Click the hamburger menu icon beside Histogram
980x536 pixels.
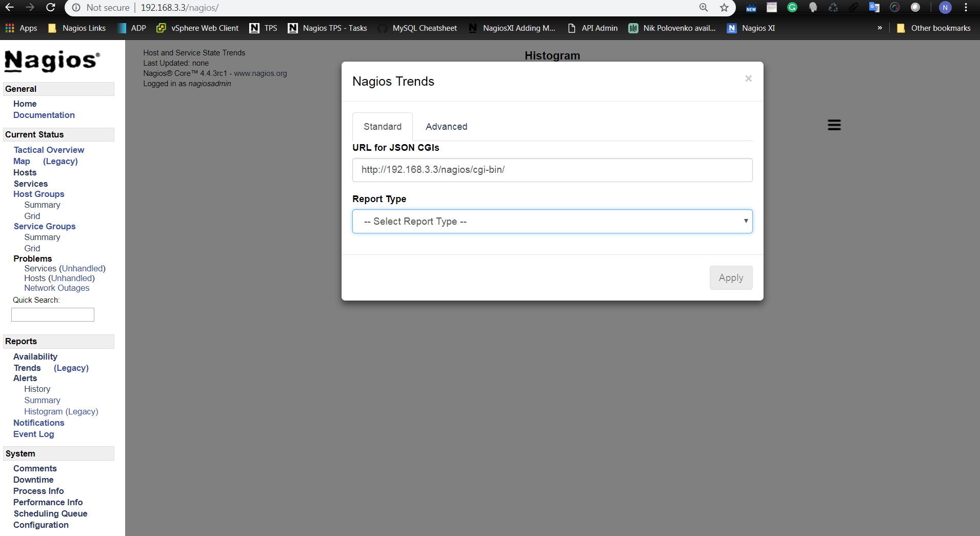pyautogui.click(x=834, y=125)
